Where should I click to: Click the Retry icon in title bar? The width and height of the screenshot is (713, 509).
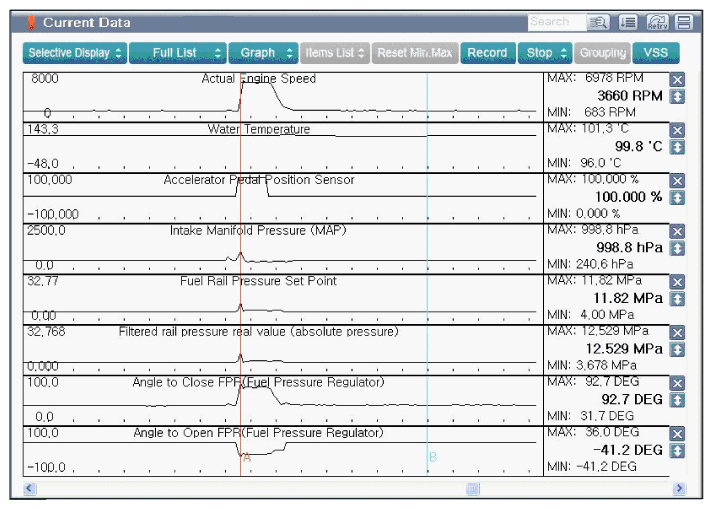pos(658,22)
